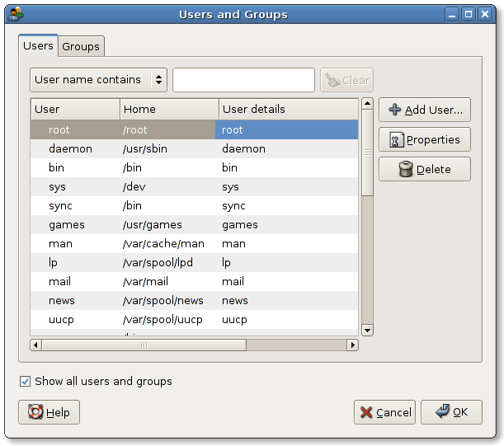
Task: Toggle Show all users and groups checkbox
Action: point(26,381)
